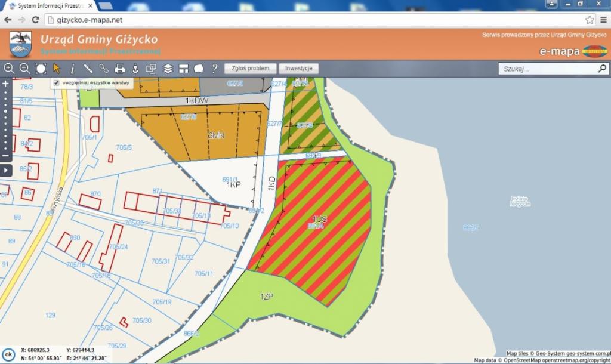Select the zoom out magnifier tool
This screenshot has height=364, width=611.
pyautogui.click(x=24, y=69)
